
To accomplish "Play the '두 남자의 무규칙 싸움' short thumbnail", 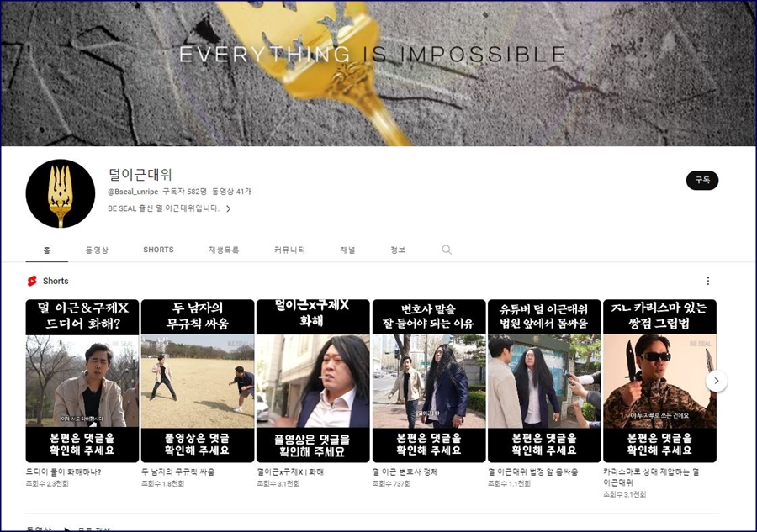I will click(x=198, y=381).
